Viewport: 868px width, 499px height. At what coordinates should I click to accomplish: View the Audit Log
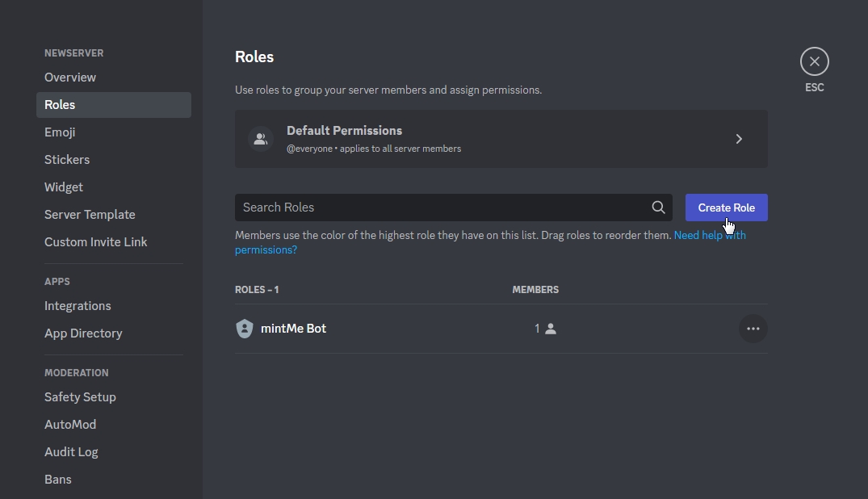pyautogui.click(x=71, y=452)
